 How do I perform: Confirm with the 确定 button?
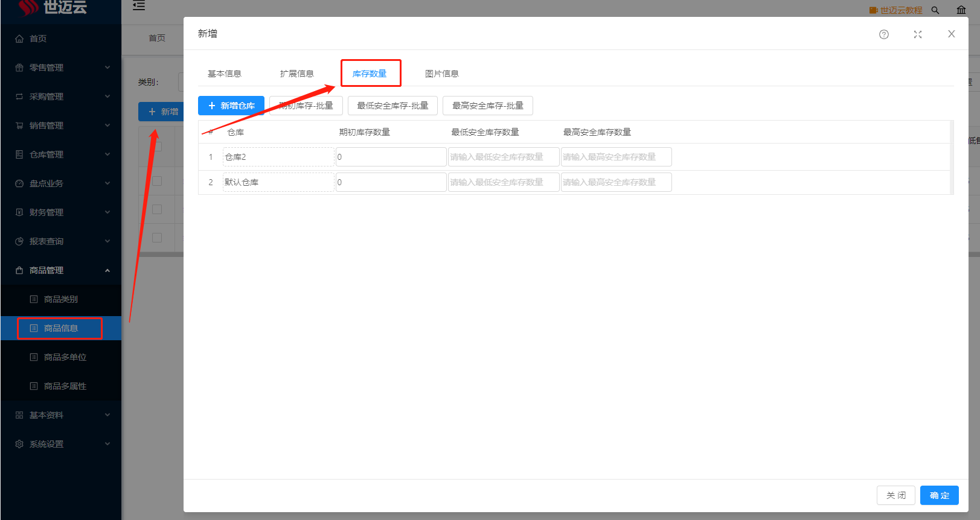point(940,495)
